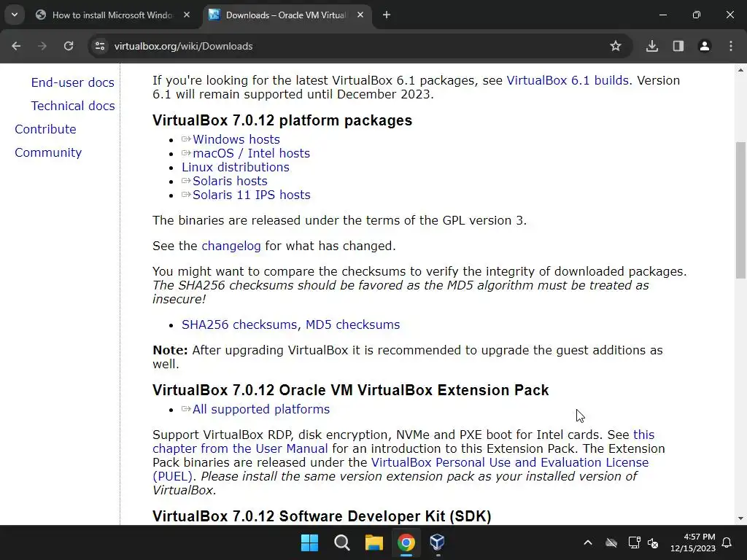Click 'VirtualBox 7.0.12 platform packages' heading

[282, 120]
